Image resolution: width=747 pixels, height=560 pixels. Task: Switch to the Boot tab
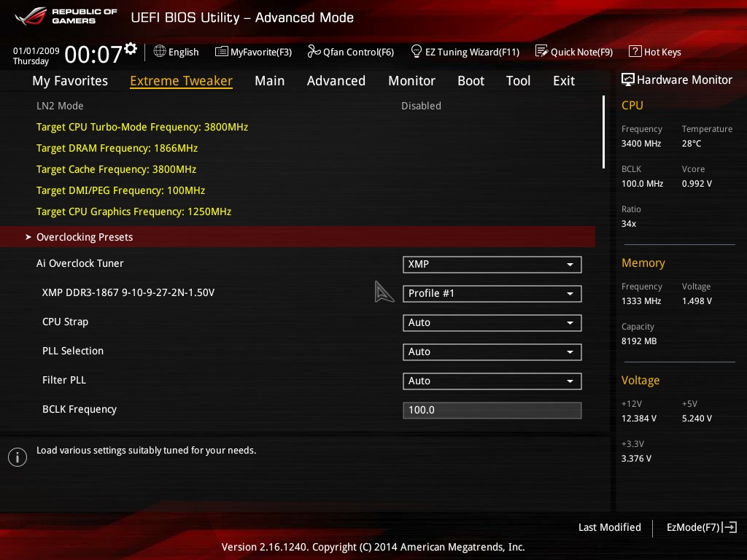coord(471,81)
